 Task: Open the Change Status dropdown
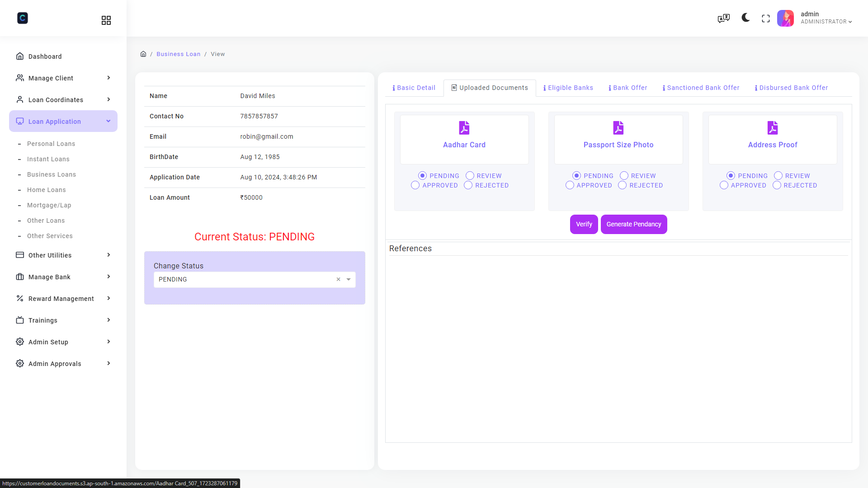(x=348, y=279)
